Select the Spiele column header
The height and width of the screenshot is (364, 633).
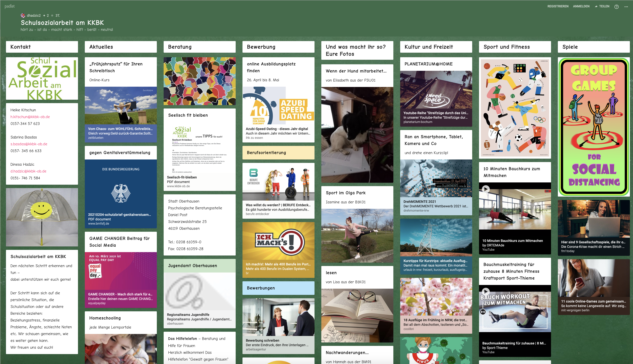coord(594,47)
